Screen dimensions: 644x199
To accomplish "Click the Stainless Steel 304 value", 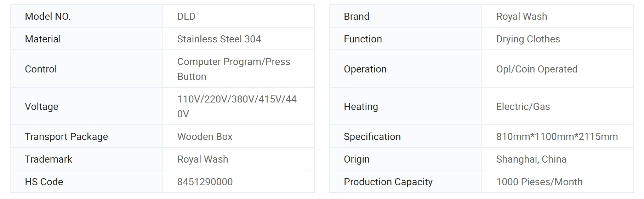I will click(219, 39).
